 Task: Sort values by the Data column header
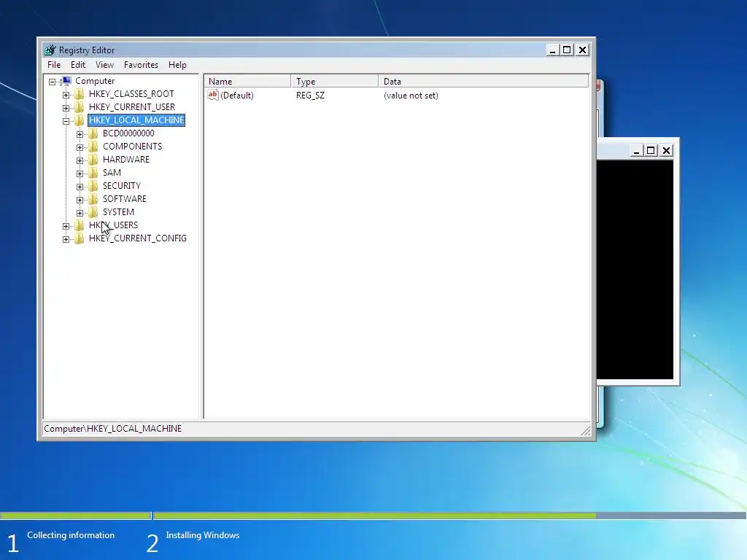[x=484, y=81]
